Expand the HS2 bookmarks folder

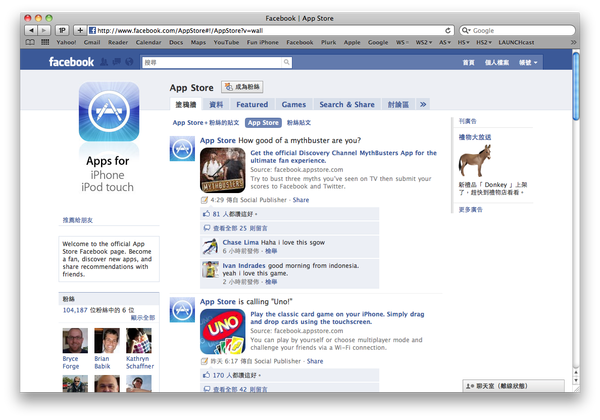[484, 42]
